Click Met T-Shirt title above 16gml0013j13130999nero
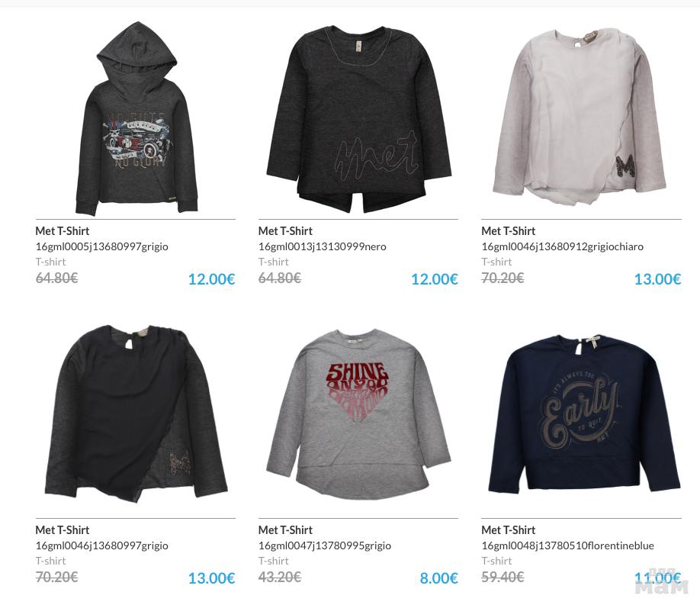This screenshot has height=605, width=700. [x=285, y=231]
